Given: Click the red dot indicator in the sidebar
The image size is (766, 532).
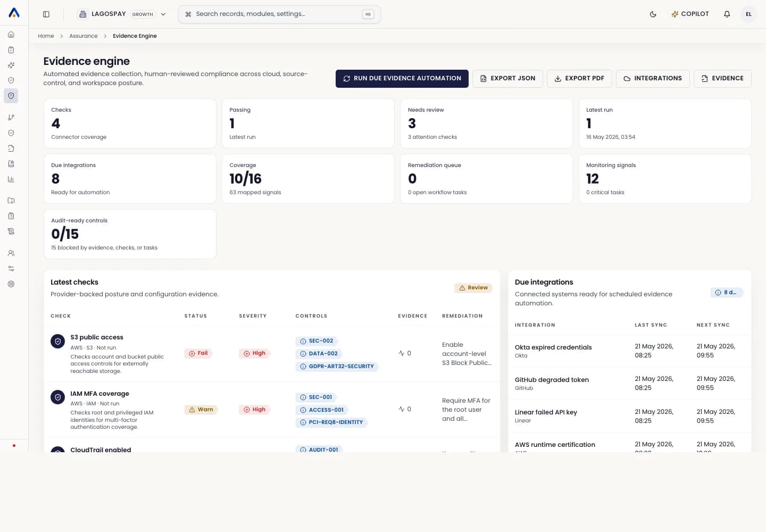Looking at the screenshot, I should coord(14,445).
